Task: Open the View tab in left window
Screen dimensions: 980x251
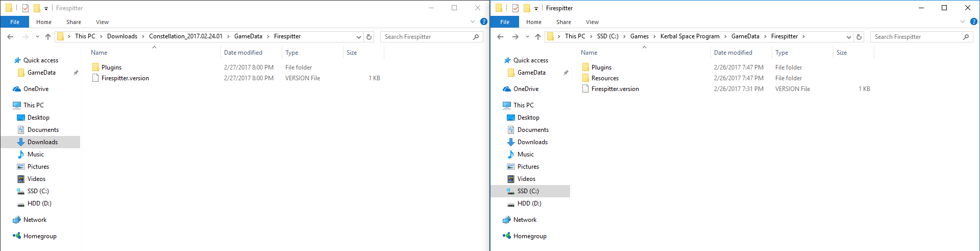Action: click(x=102, y=22)
